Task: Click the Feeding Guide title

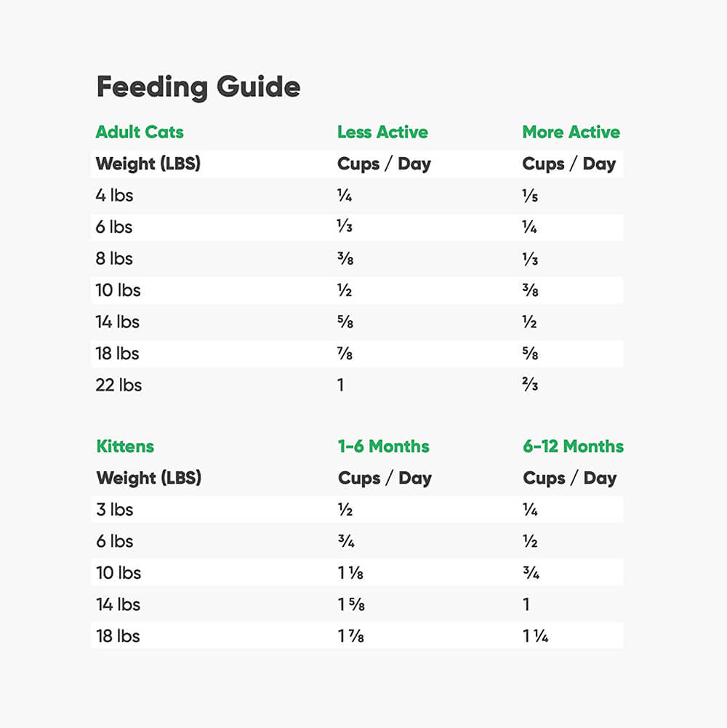Action: click(198, 88)
